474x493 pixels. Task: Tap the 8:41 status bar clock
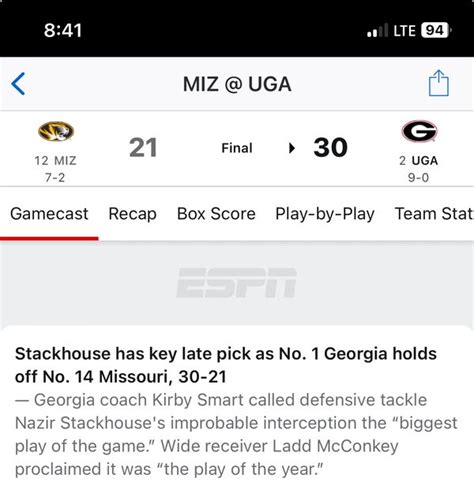[x=63, y=30]
